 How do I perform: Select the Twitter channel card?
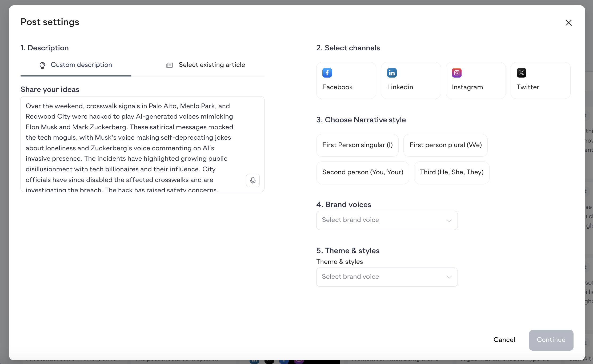(540, 80)
